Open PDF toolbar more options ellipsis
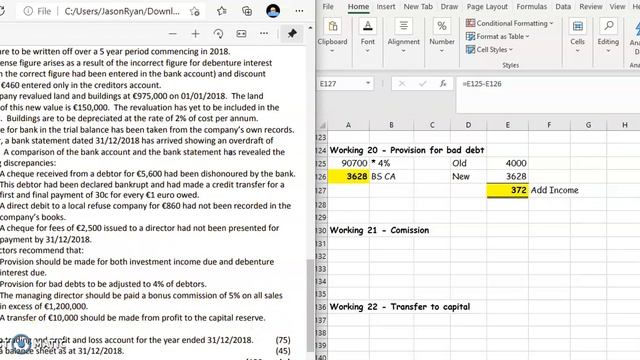Screen dimensions: 640x360 (264, 33)
